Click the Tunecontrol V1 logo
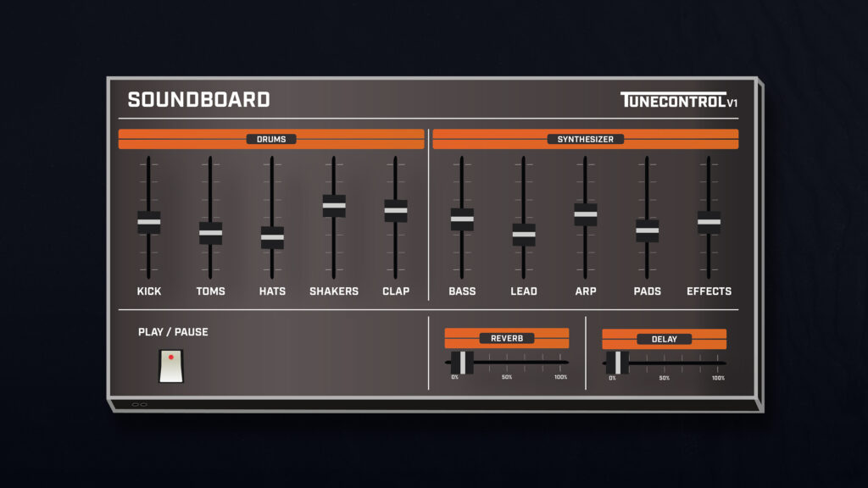 point(678,100)
